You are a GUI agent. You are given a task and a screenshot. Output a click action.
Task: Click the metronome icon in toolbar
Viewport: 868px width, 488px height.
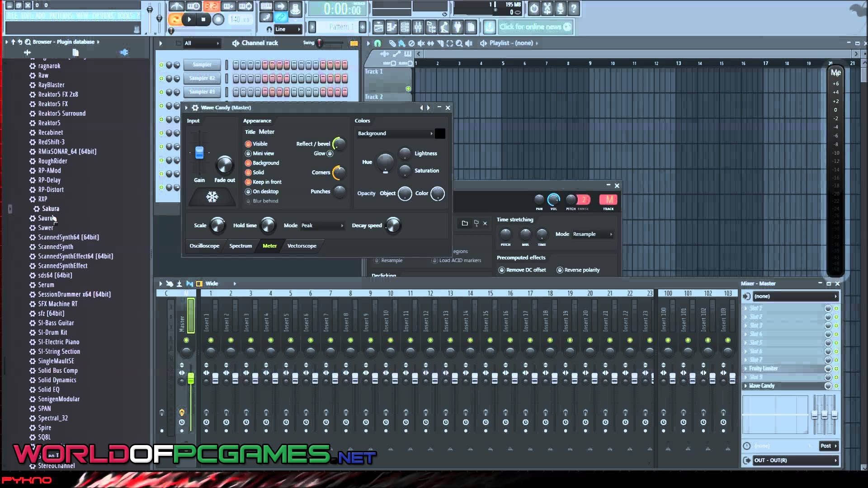pyautogui.click(x=176, y=6)
